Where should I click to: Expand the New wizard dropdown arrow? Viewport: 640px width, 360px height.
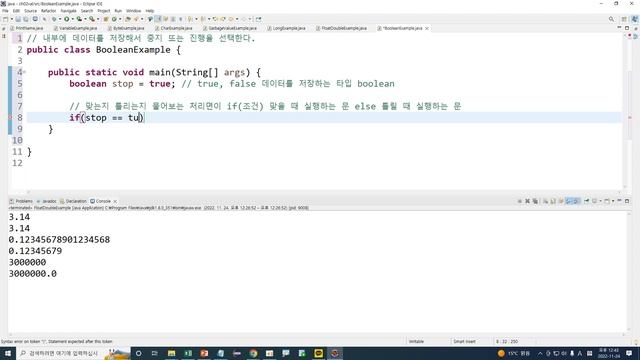coord(11,19)
